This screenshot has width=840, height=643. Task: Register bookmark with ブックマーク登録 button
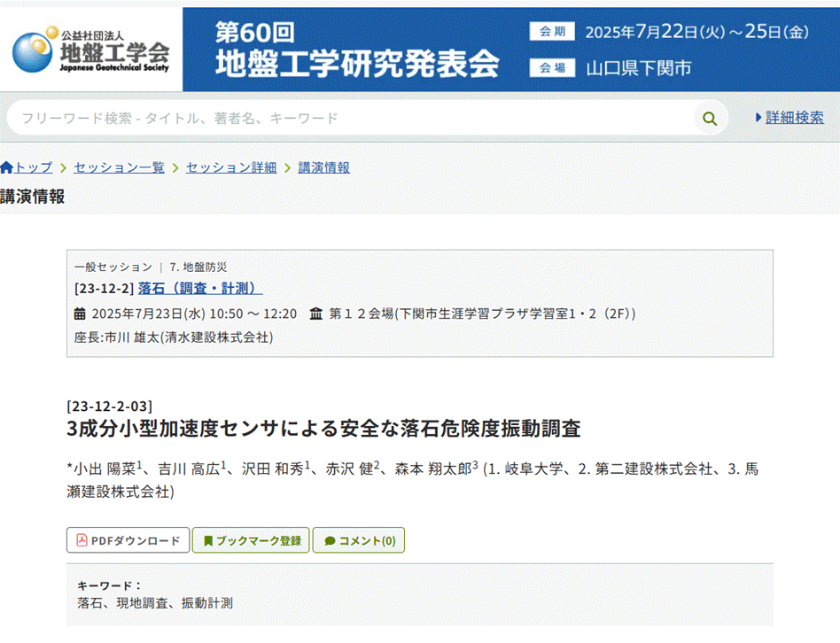coord(251,540)
